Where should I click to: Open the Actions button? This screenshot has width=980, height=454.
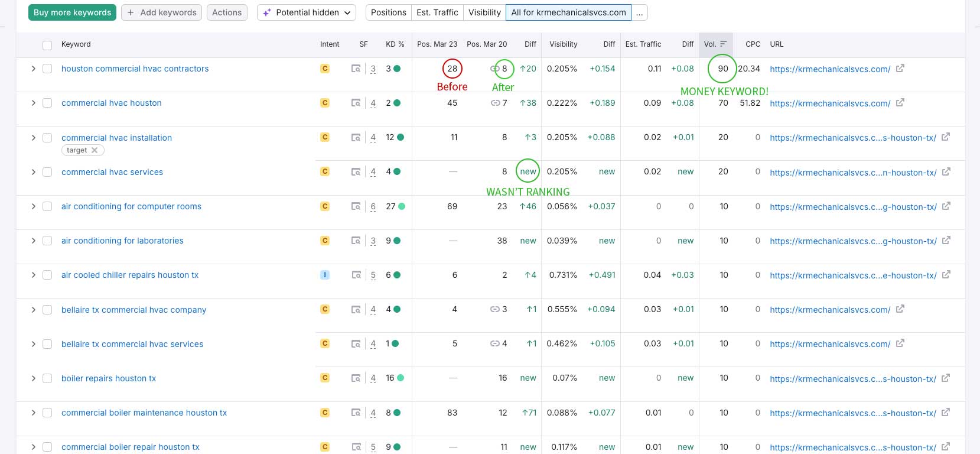[x=227, y=12]
